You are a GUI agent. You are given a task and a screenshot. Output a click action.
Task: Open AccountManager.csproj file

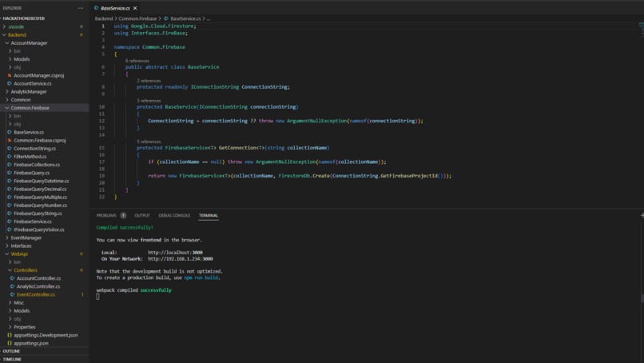click(38, 75)
